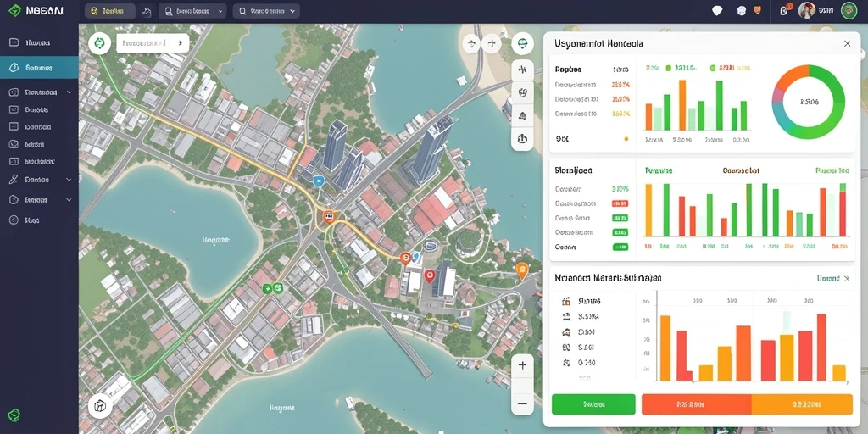
Task: Open the top bar search dropdown with magnifier icon
Action: [x=266, y=11]
